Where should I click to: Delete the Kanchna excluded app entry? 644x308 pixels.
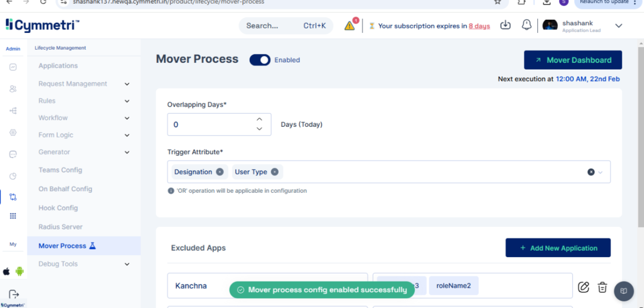click(x=602, y=287)
